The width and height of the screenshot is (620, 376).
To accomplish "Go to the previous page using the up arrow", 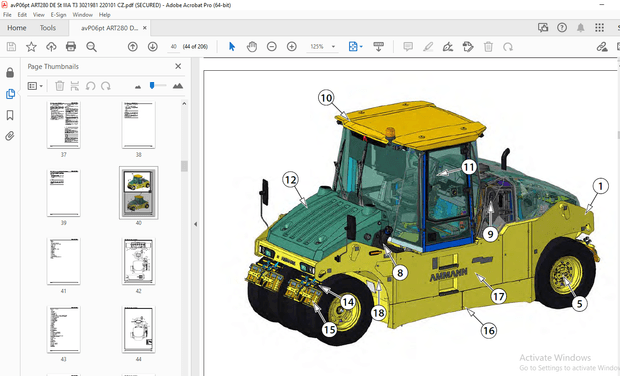I will 133,47.
